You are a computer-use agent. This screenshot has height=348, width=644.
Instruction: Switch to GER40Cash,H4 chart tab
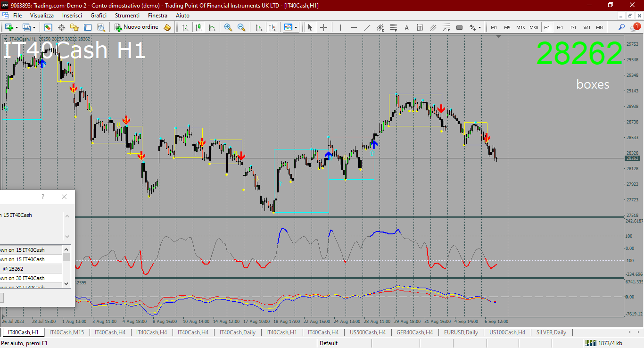pyautogui.click(x=415, y=332)
